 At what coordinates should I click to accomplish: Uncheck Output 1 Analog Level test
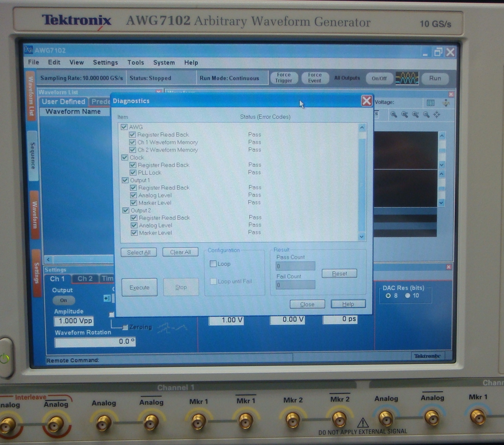pos(134,195)
